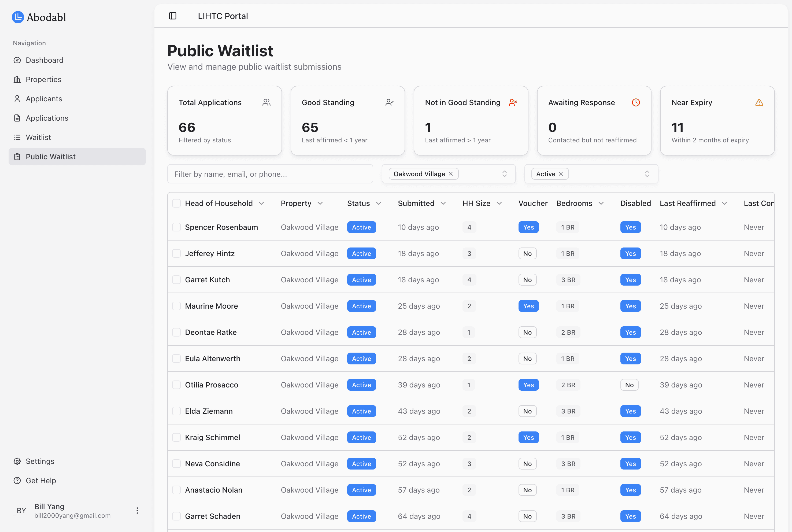Toggle the sidebar panel icon
Screen dimensions: 792x532
pos(173,16)
